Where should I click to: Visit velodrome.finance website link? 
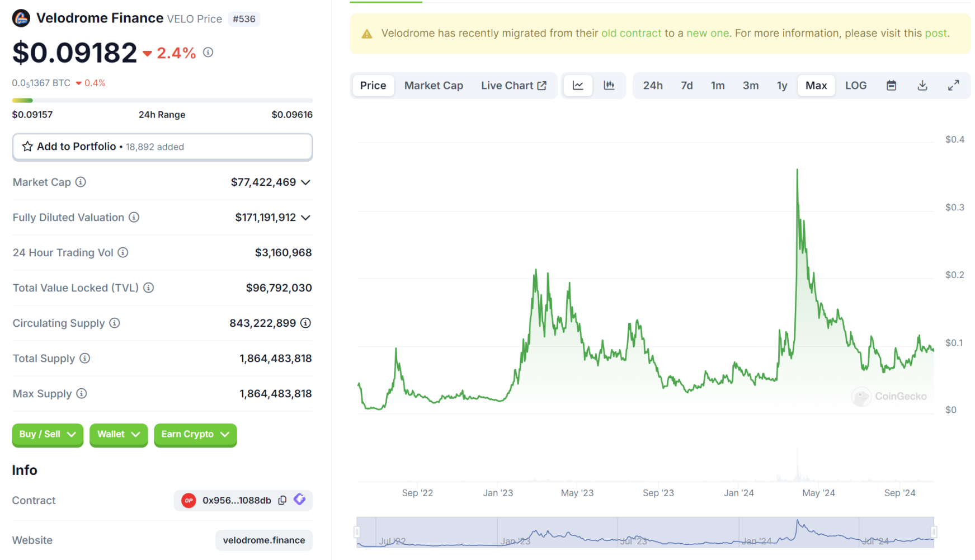pos(264,540)
